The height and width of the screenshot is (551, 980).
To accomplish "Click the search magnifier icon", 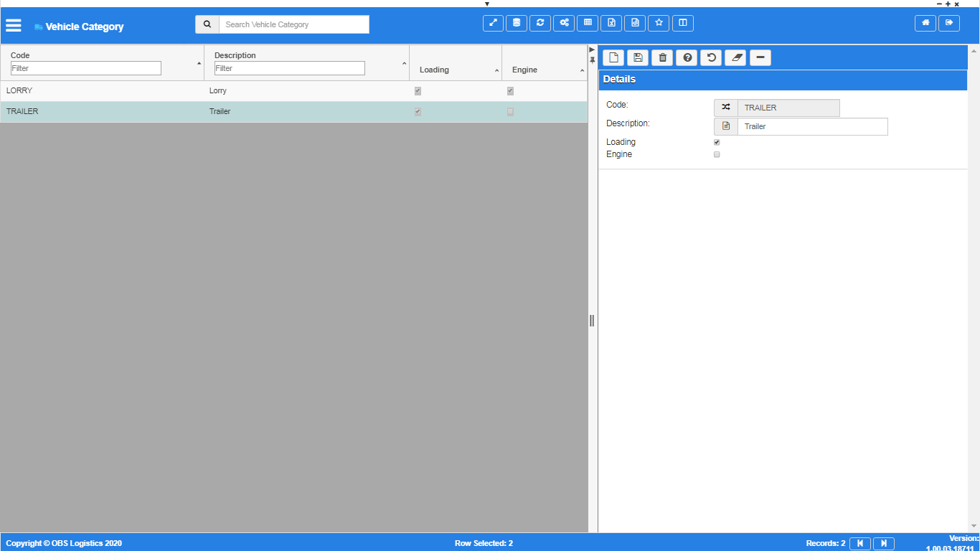I will pos(207,24).
